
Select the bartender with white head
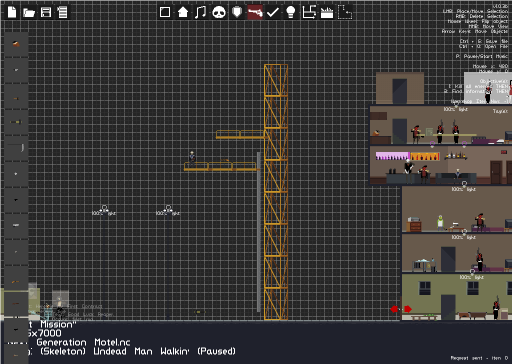(408, 170)
